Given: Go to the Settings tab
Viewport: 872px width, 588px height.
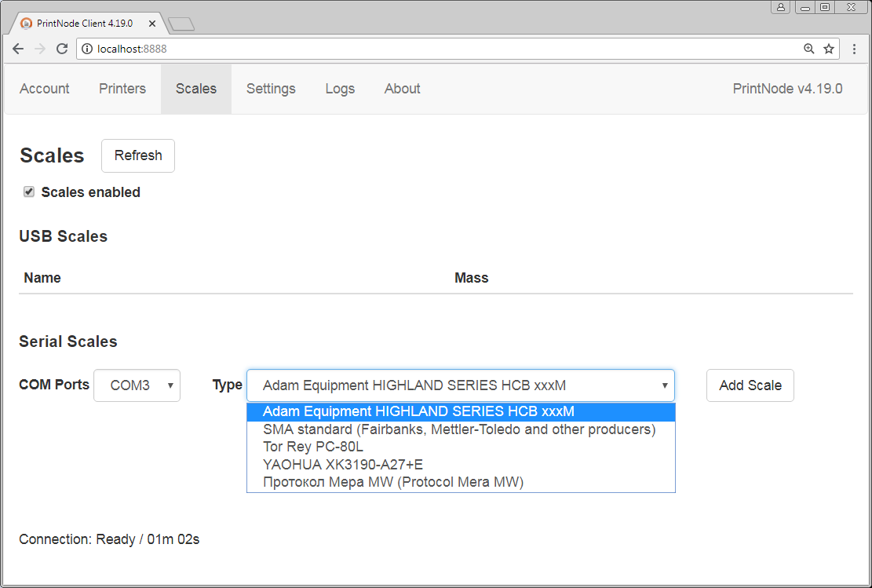Looking at the screenshot, I should coord(271,89).
